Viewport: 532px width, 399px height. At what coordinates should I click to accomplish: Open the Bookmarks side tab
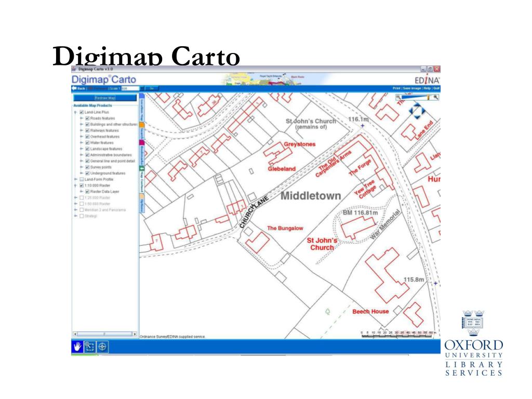pos(142,153)
